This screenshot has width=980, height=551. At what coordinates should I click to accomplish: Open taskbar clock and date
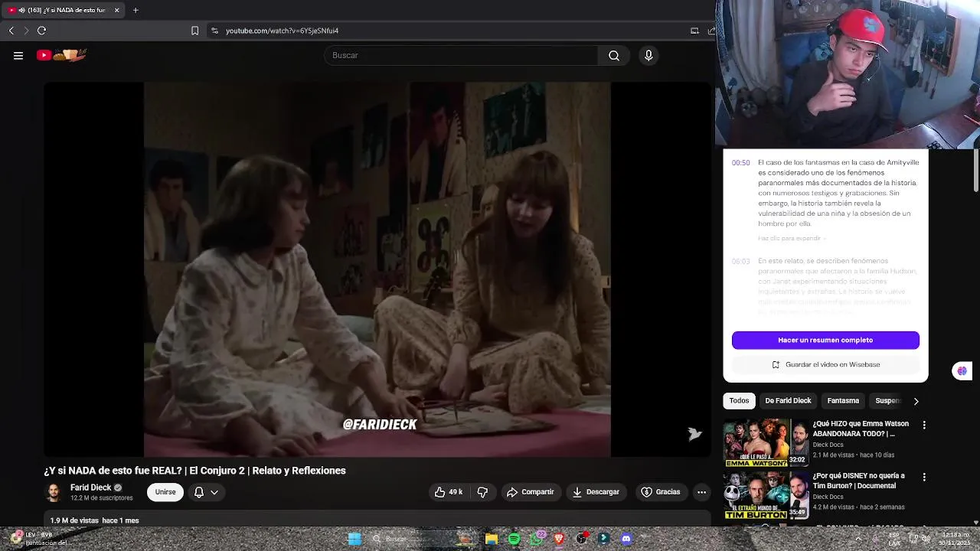(955, 539)
